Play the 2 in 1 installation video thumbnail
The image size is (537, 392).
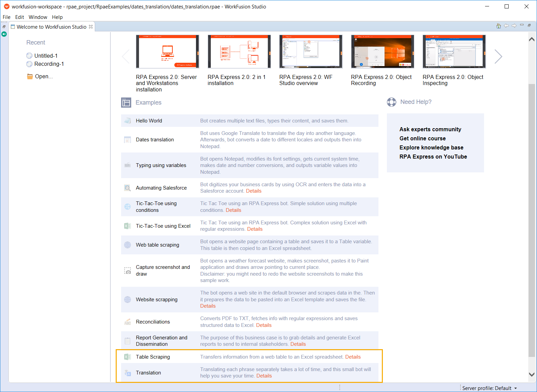pyautogui.click(x=239, y=52)
